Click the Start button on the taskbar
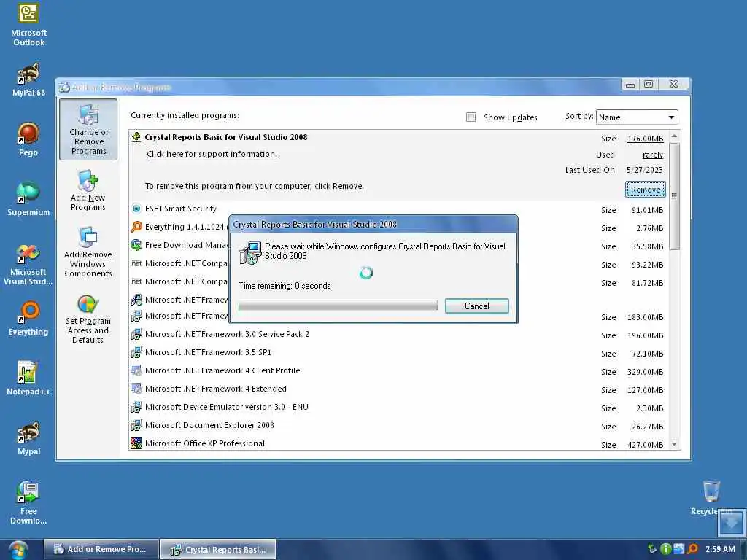747x560 pixels. [18, 550]
